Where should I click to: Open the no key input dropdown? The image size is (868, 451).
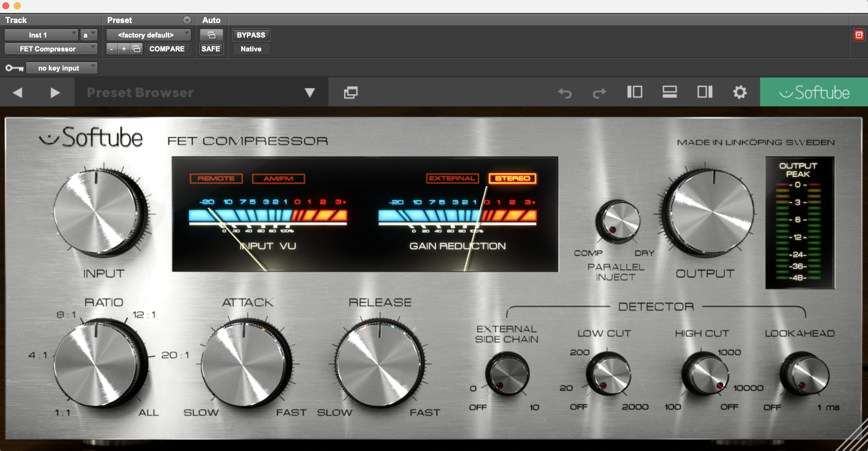(61, 68)
